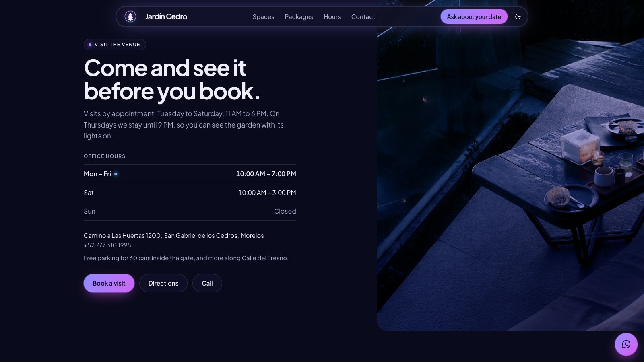Viewport: 644px width, 362px height.
Task: Click the free parking note text
Action: point(186,258)
